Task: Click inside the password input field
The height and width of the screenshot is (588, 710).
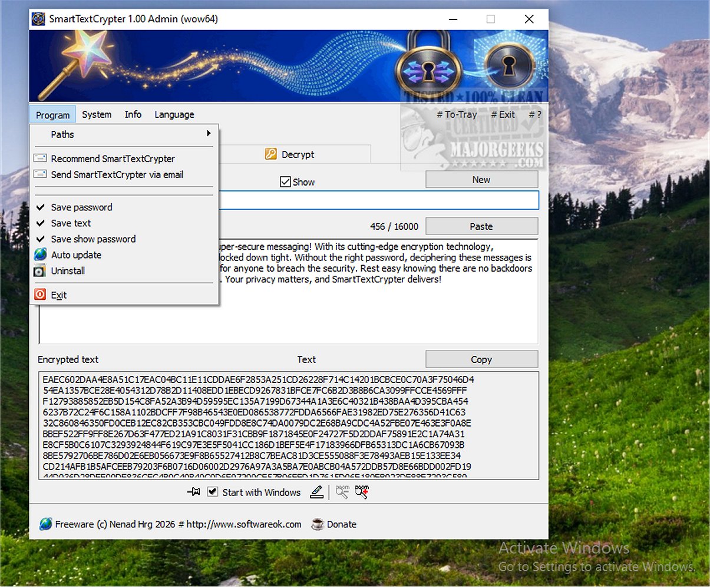Action: [x=378, y=200]
